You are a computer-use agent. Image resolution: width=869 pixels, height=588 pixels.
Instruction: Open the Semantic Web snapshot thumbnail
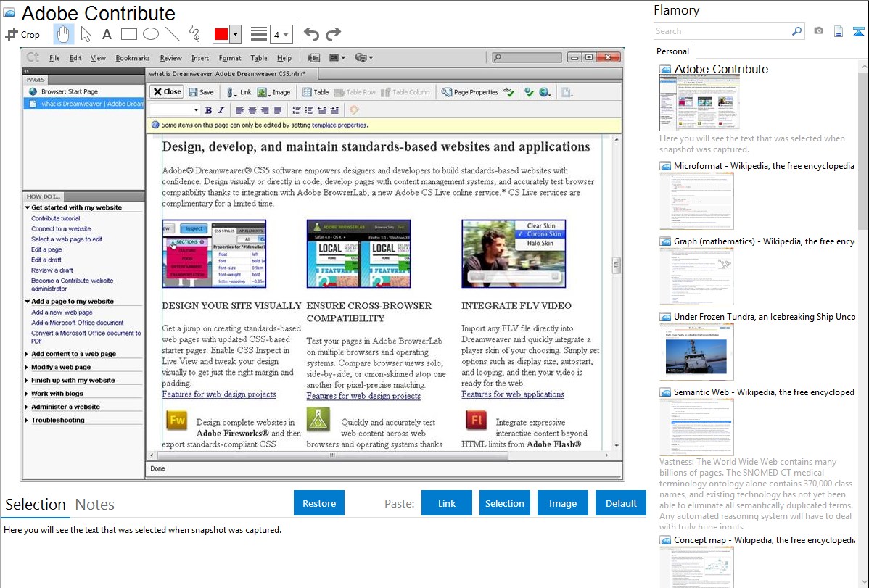point(696,427)
